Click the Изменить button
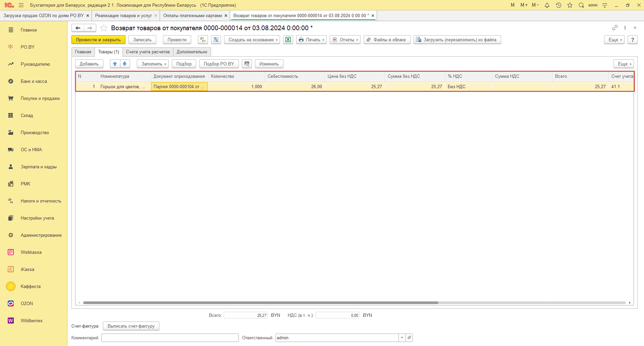This screenshot has height=346, width=644. (269, 64)
